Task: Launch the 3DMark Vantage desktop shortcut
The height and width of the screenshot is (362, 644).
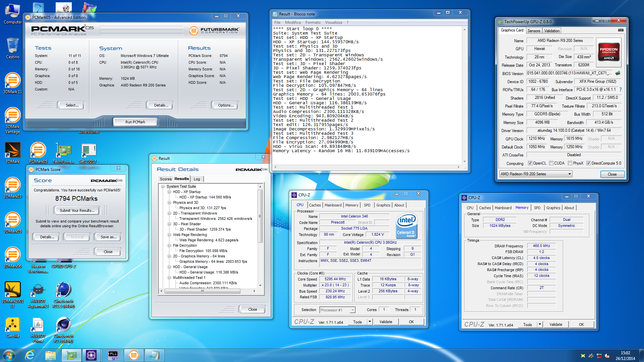Action: (x=13, y=120)
